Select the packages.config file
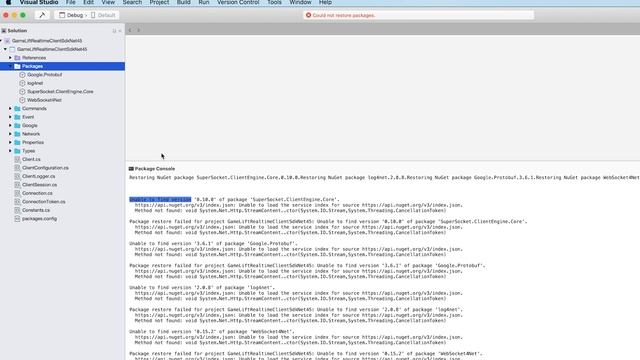This screenshot has height=360, width=640. tap(39, 219)
